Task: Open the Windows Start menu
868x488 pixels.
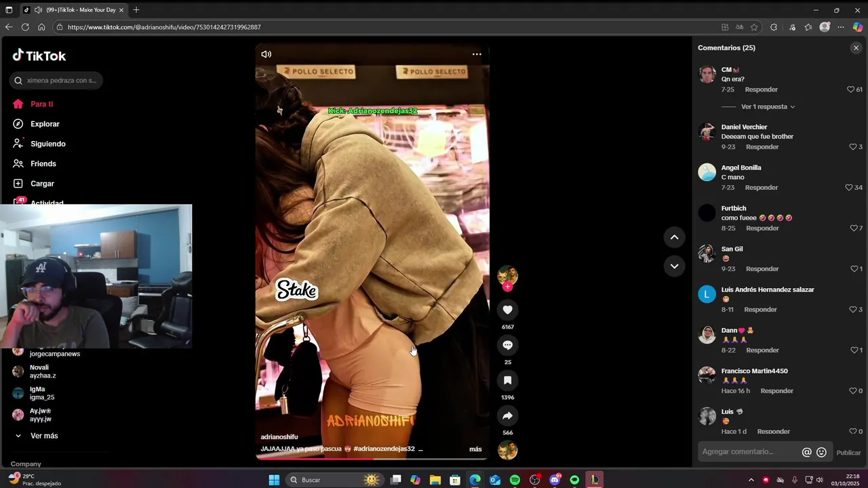Action: [274, 480]
